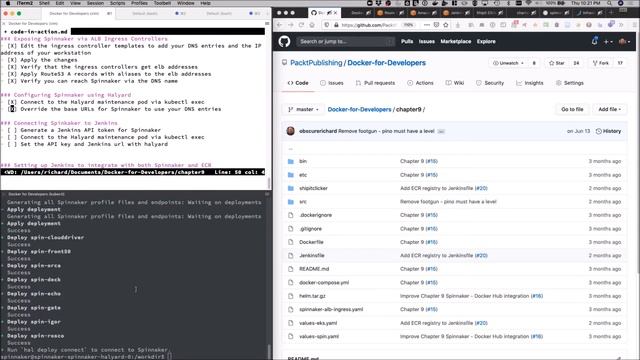This screenshot has height=360, width=640.
Task: Fork the repository
Action: coord(601,63)
